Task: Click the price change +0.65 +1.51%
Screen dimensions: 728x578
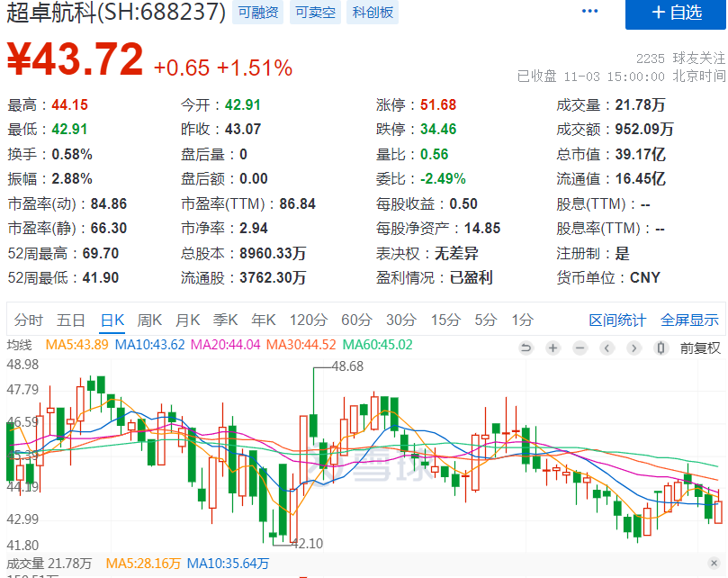Action: click(223, 68)
